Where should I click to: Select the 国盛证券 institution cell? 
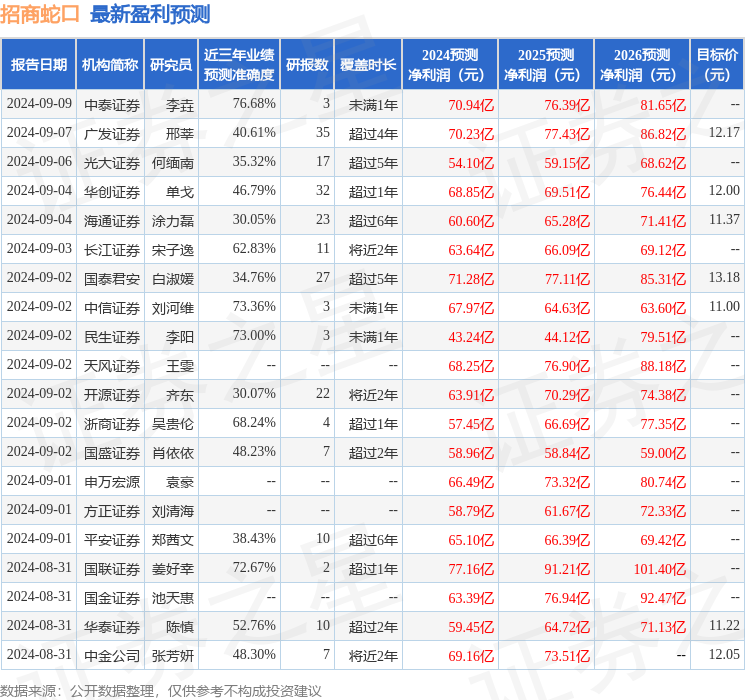coord(112,453)
